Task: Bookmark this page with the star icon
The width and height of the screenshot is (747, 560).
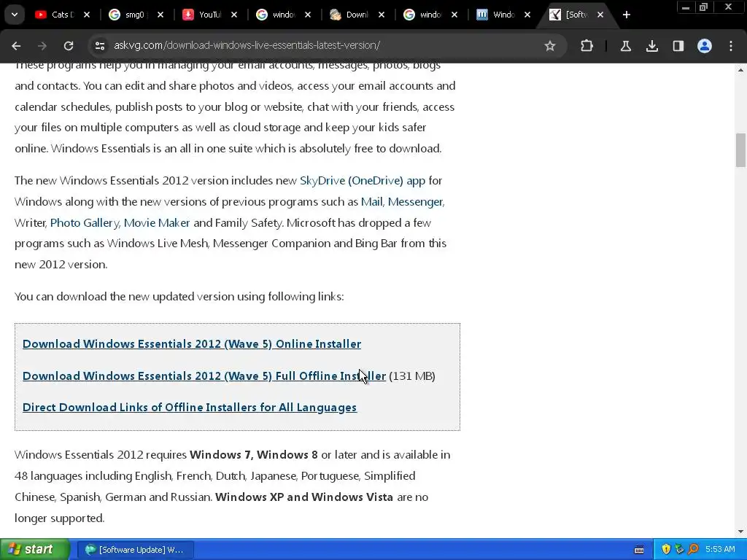Action: 550,46
